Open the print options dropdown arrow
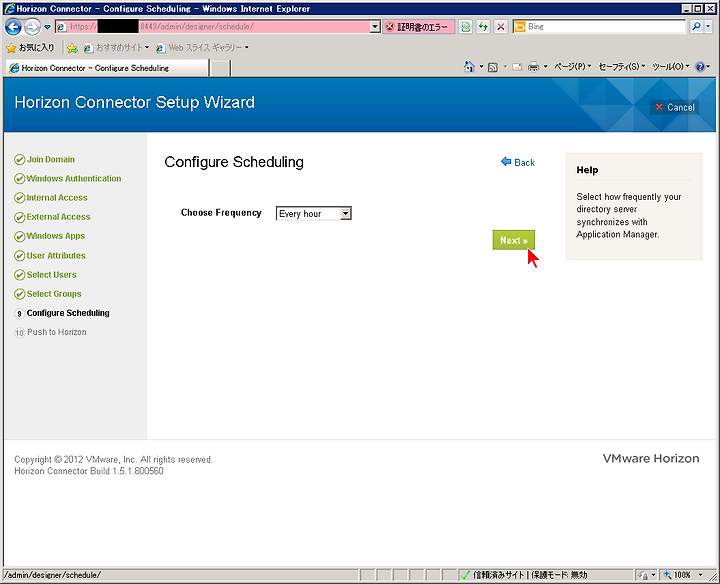720x584 pixels. [x=545, y=67]
